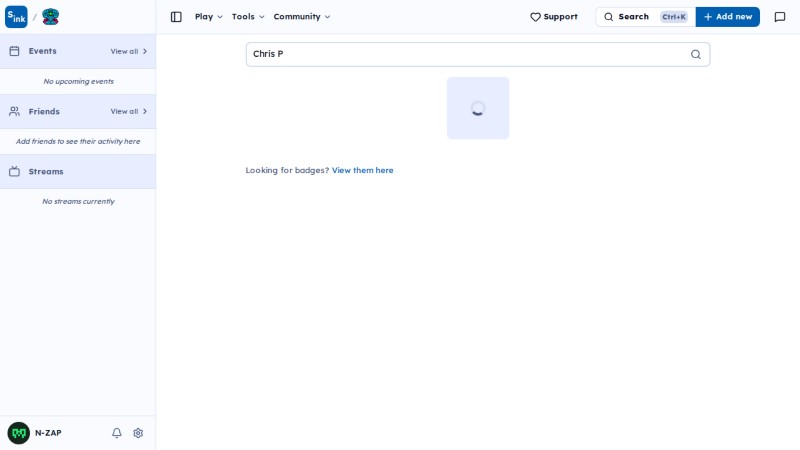Viewport: 800px width, 450px height.
Task: Follow the View them here link
Action: [x=362, y=170]
